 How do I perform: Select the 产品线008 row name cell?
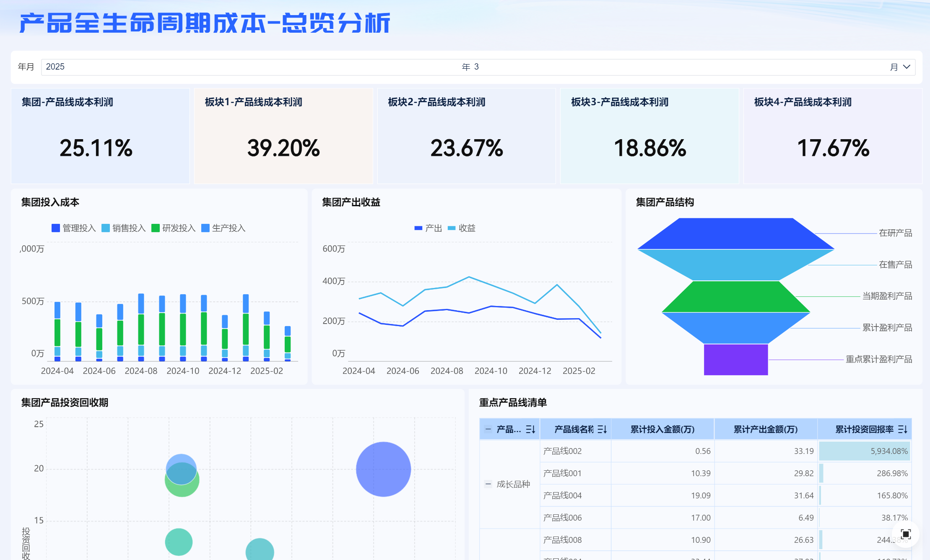click(575, 540)
